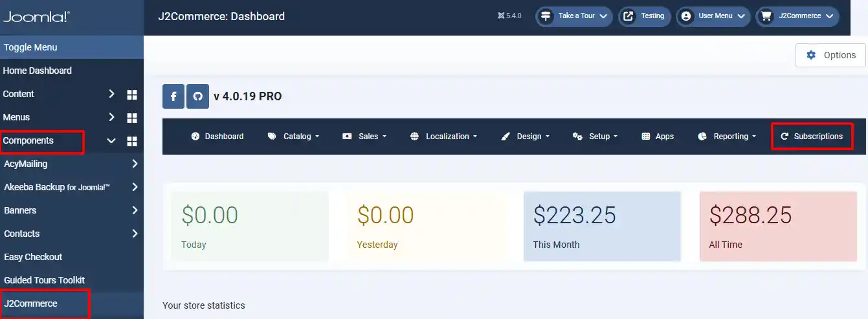
Task: Click the Testing external link icon
Action: pyautogui.click(x=628, y=16)
